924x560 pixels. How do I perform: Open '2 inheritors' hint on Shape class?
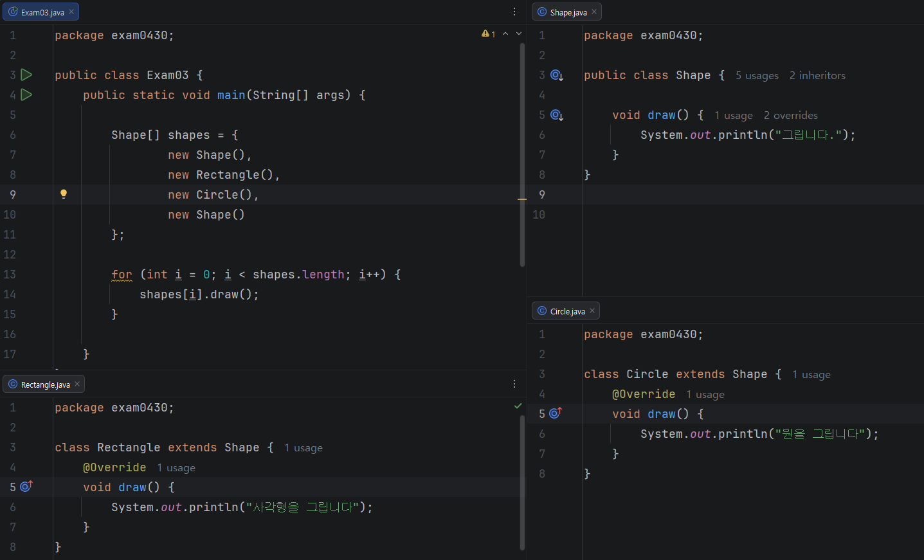click(817, 76)
